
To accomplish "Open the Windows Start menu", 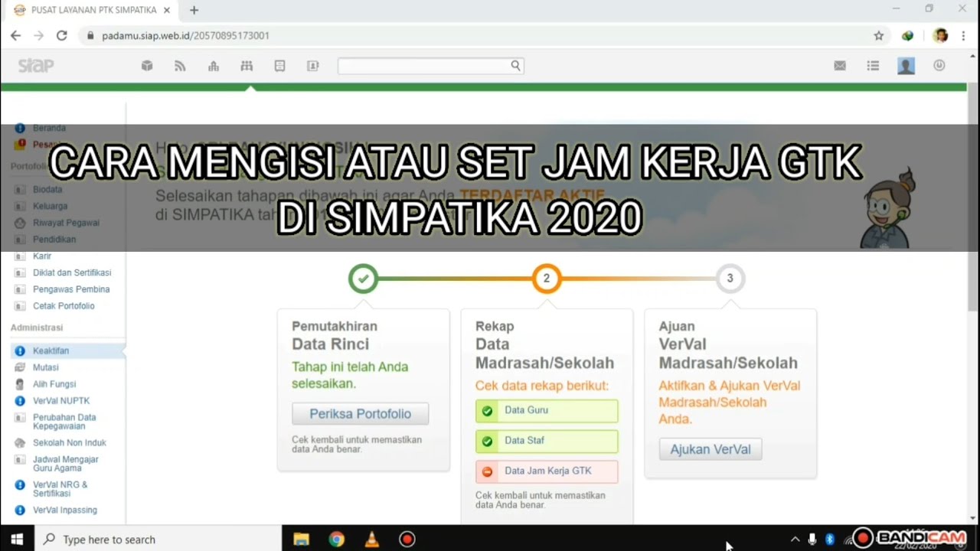I will click(17, 540).
